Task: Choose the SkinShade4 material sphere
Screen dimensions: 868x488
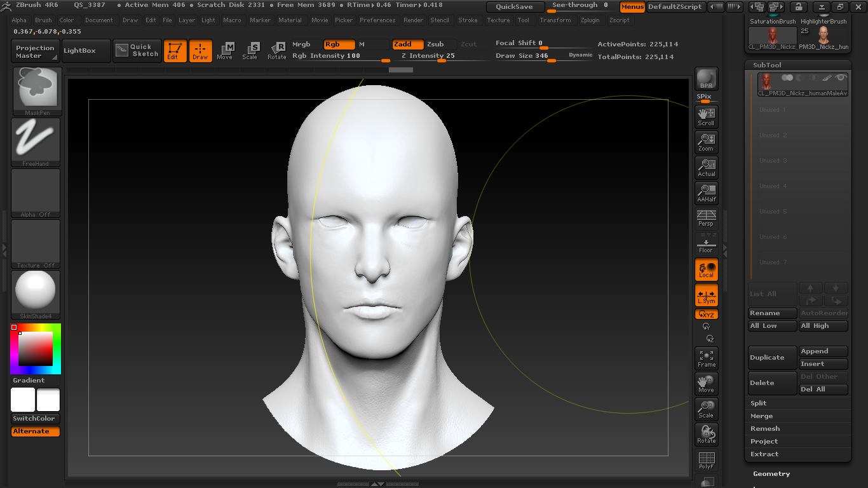Action: click(36, 294)
